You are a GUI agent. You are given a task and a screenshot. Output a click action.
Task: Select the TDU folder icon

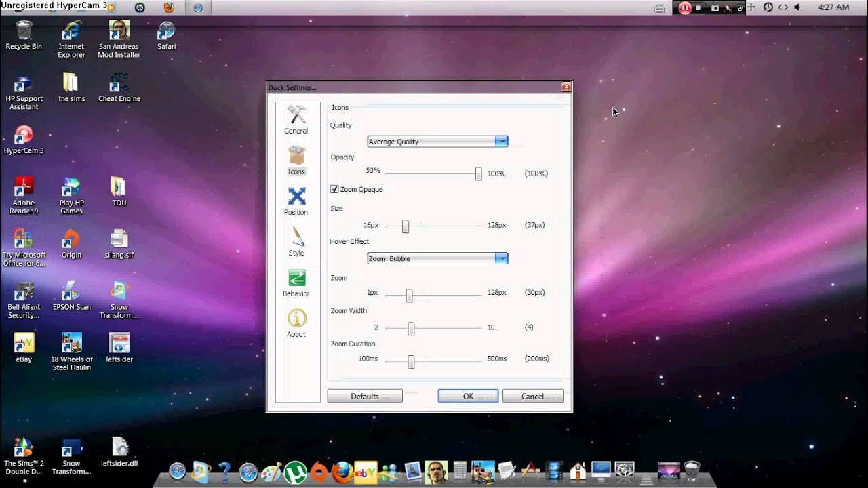pos(119,192)
